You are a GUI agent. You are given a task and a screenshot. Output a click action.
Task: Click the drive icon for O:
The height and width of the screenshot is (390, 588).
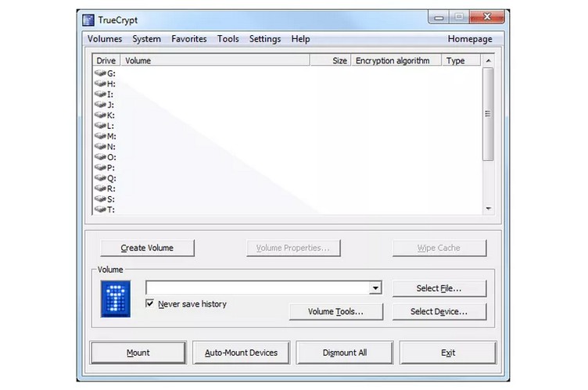100,157
